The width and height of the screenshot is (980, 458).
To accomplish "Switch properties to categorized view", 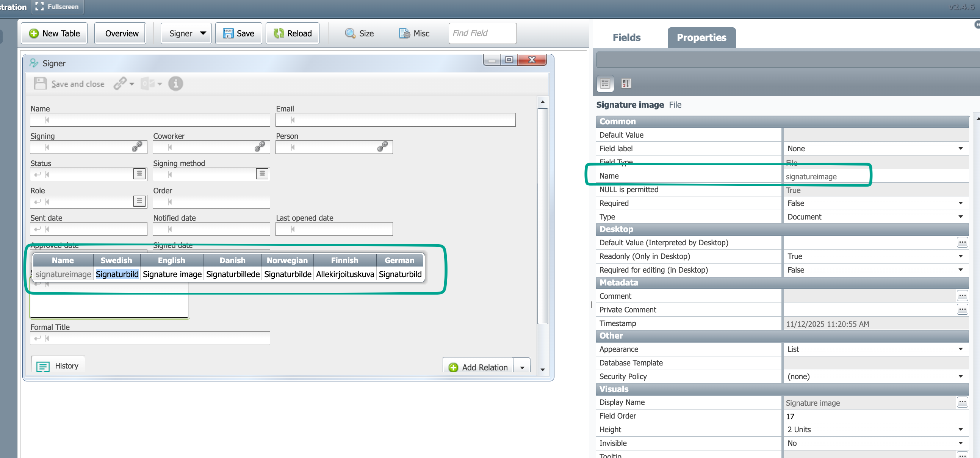I will tap(605, 83).
